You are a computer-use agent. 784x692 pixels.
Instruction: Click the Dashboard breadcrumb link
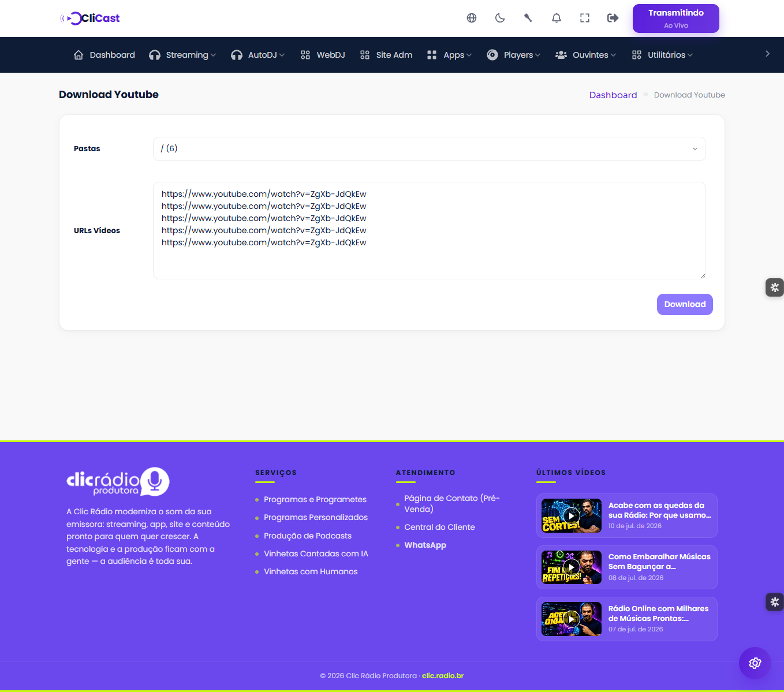tap(613, 95)
